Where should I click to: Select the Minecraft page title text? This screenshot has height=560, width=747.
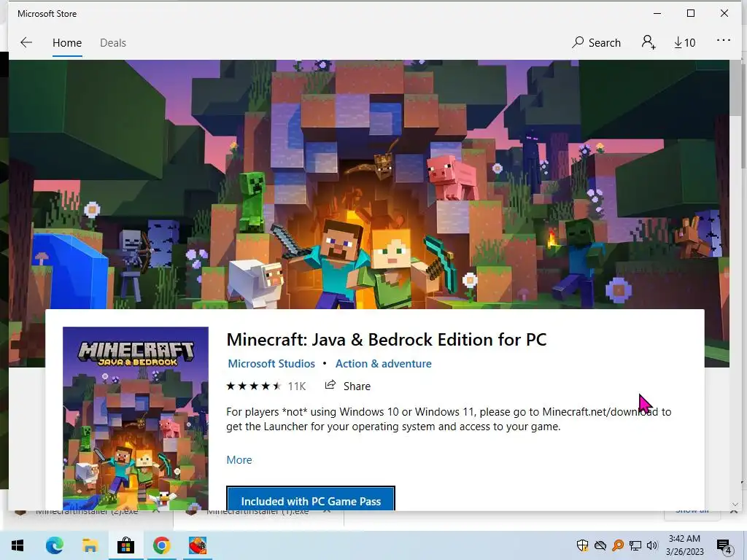click(387, 340)
